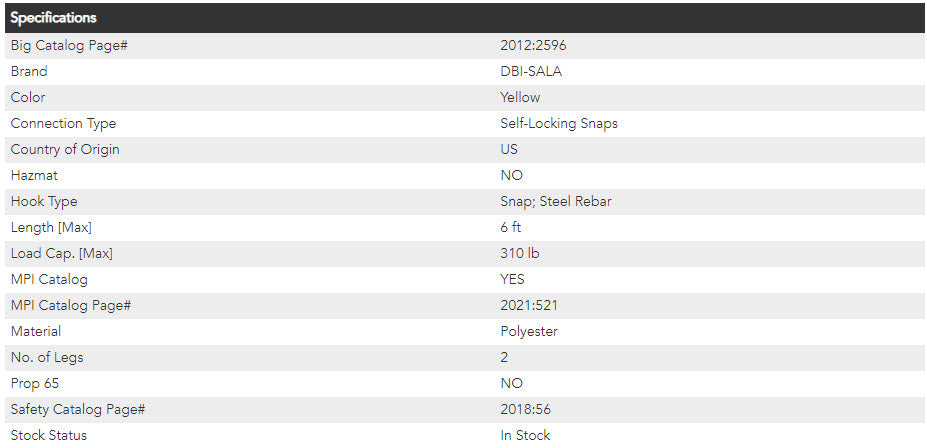Click the Yellow color value
This screenshot has height=448, width=927.
pos(520,97)
